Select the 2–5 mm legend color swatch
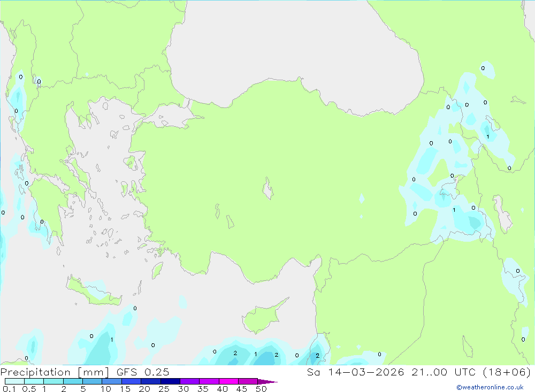 coord(73,381)
